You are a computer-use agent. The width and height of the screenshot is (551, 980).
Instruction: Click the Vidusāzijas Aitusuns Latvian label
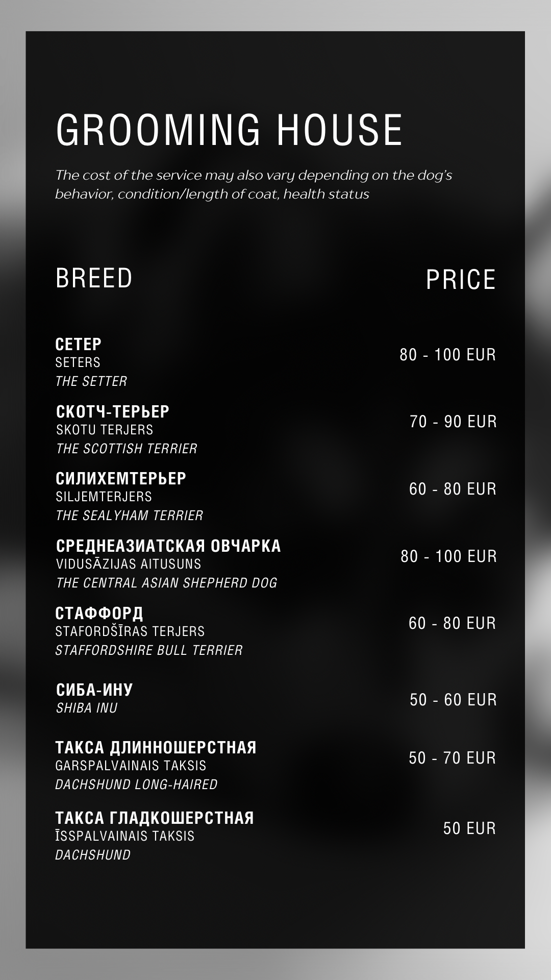[129, 564]
